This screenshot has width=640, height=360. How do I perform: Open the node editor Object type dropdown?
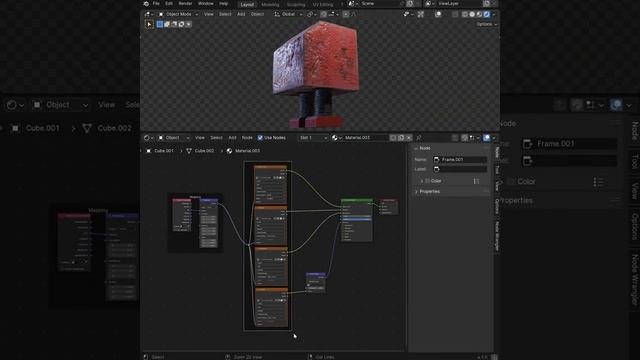[x=174, y=138]
